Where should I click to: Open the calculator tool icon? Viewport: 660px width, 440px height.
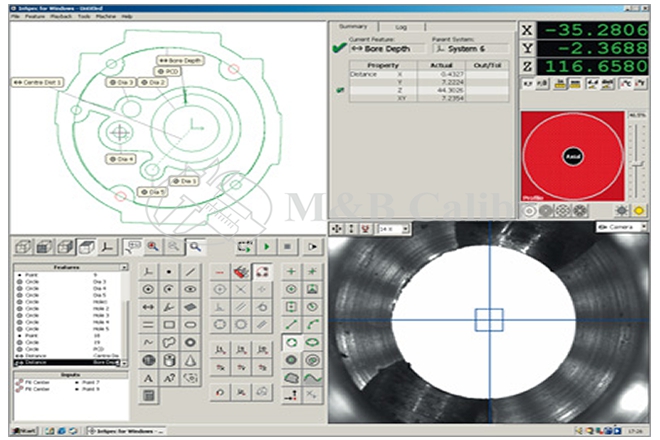[x=148, y=396]
